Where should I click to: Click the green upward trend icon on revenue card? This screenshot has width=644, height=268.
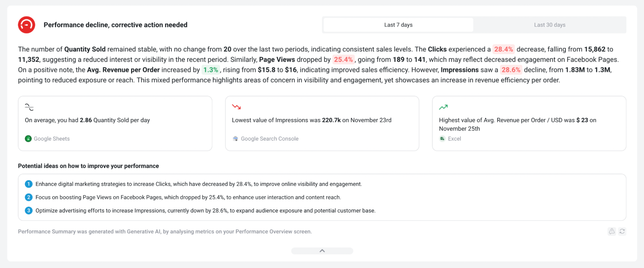pos(444,107)
